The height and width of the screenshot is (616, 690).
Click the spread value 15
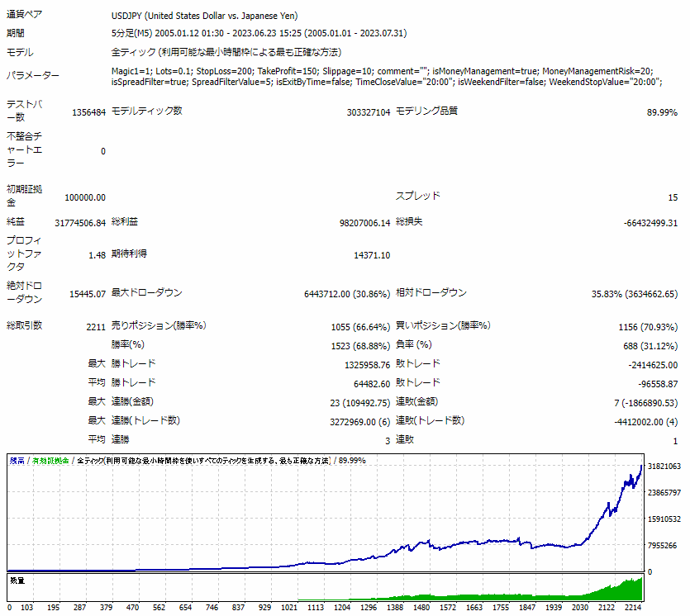tap(673, 198)
